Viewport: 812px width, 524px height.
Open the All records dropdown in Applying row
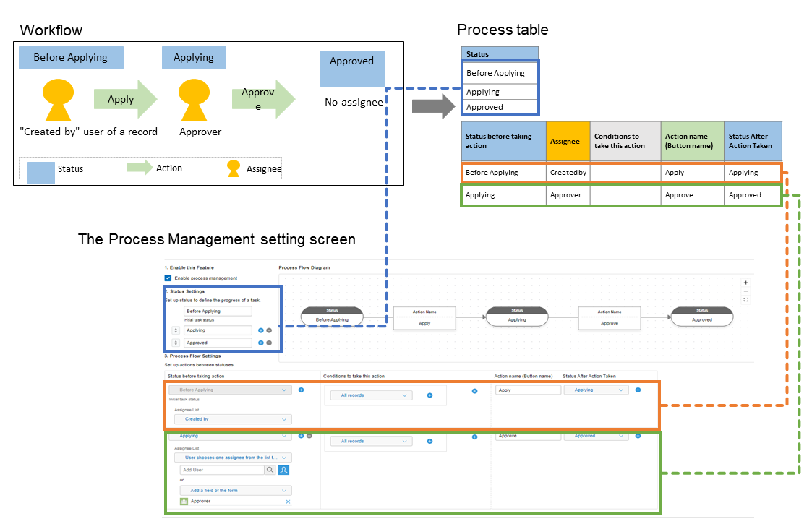click(372, 441)
